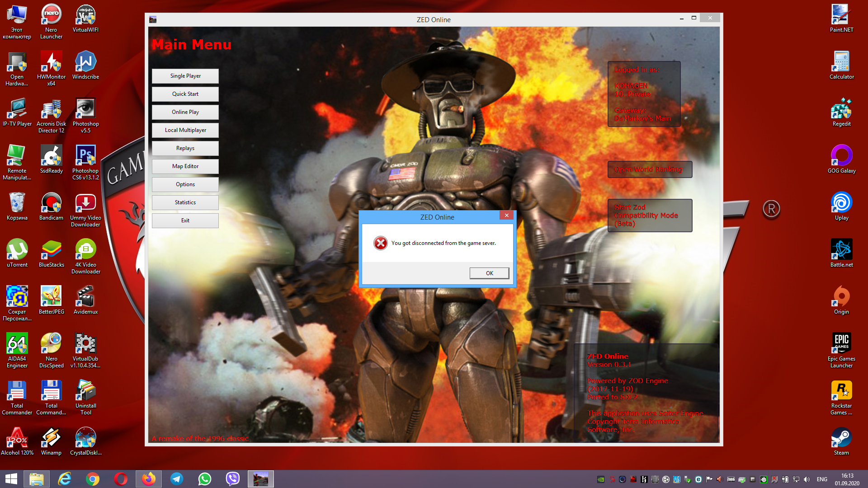The height and width of the screenshot is (488, 868).
Task: Open Local Multiplayer mode
Action: pyautogui.click(x=185, y=130)
